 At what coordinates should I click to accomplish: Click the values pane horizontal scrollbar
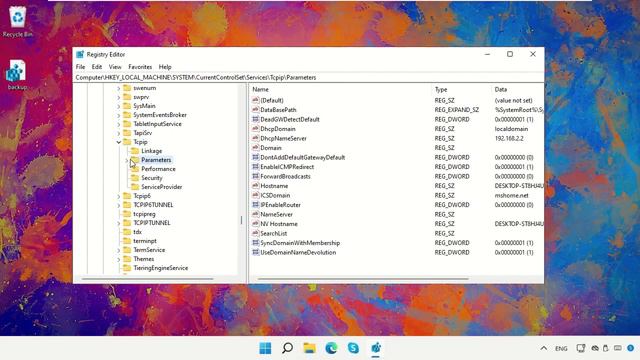coord(363,279)
